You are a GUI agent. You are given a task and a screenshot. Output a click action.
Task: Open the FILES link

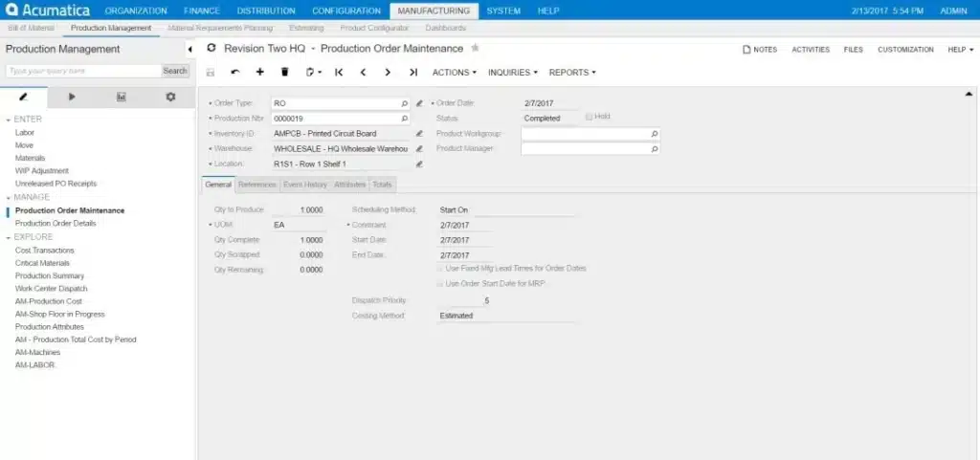pyautogui.click(x=853, y=50)
